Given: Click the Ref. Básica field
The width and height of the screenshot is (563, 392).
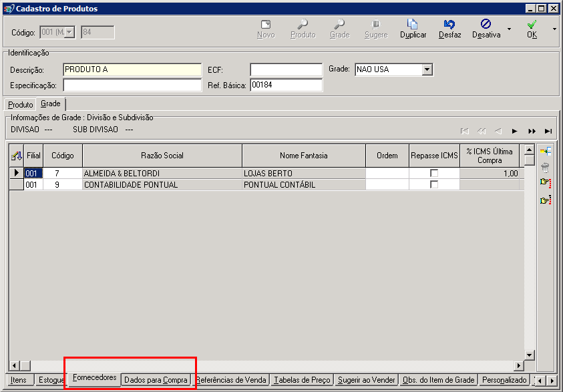Looking at the screenshot, I should 286,85.
